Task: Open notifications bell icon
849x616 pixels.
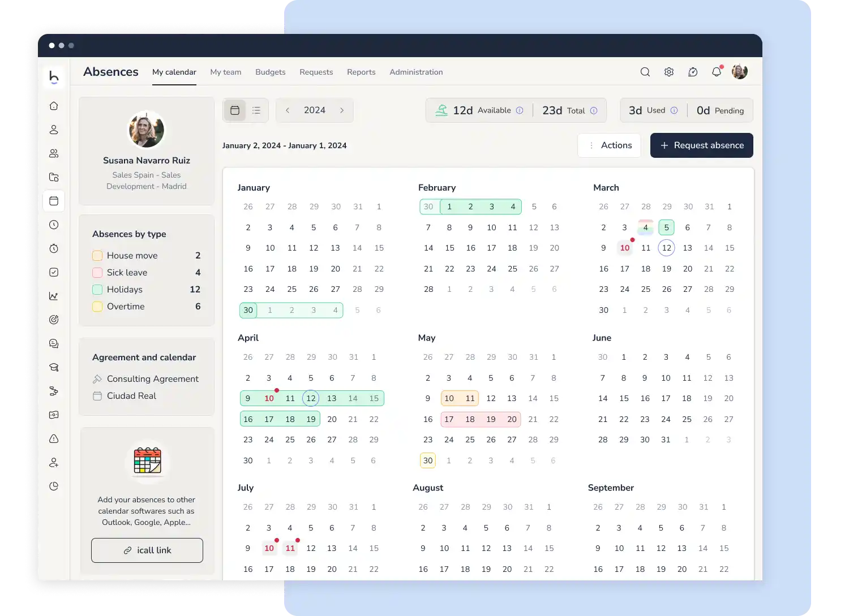Action: click(x=717, y=72)
